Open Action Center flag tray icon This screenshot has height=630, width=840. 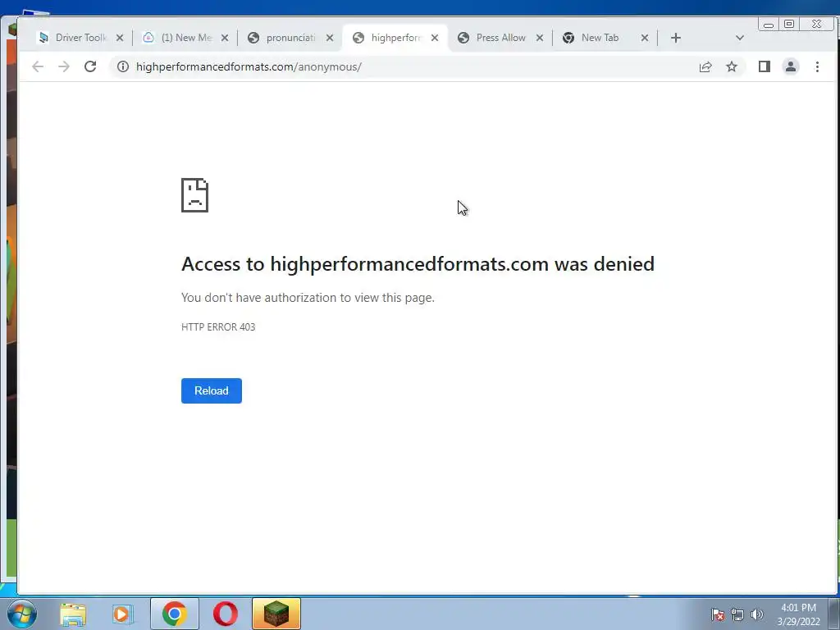[717, 614]
